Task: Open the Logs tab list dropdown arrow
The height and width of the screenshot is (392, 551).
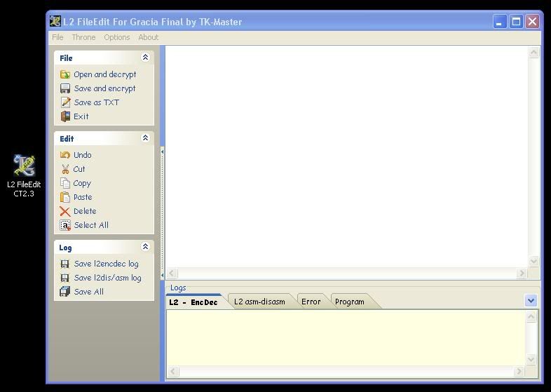Action: pyautogui.click(x=531, y=301)
